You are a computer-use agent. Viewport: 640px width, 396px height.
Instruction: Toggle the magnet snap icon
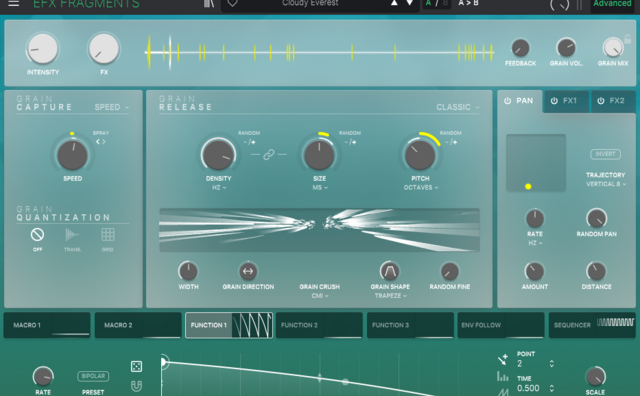coord(136,386)
